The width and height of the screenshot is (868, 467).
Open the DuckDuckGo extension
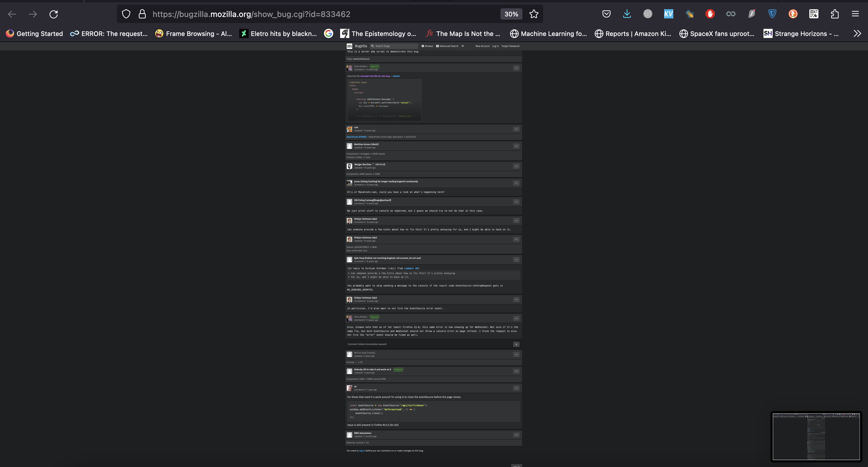[x=793, y=14]
